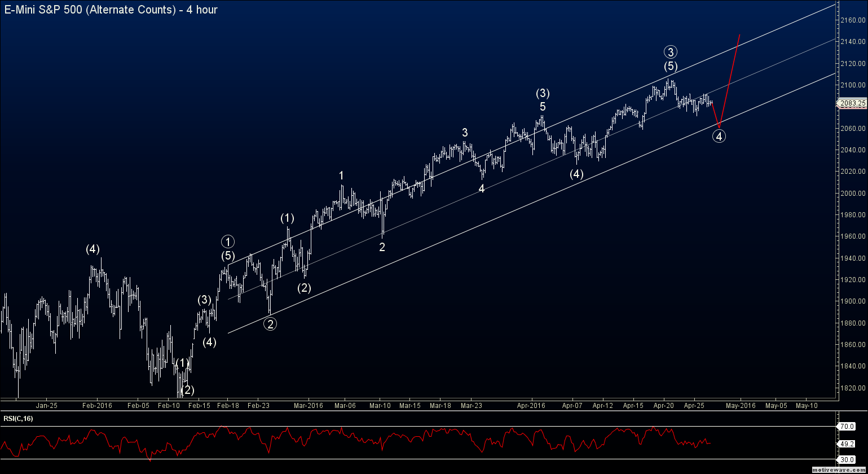Screen dimensions: 868x474
Task: Click the (5) wave label below wave ③
Action: click(670, 66)
